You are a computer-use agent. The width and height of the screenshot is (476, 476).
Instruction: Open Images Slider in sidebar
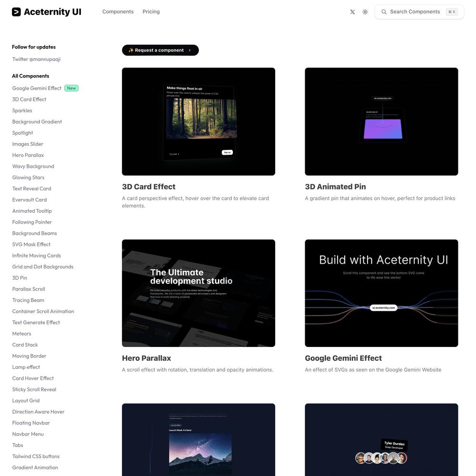point(28,144)
